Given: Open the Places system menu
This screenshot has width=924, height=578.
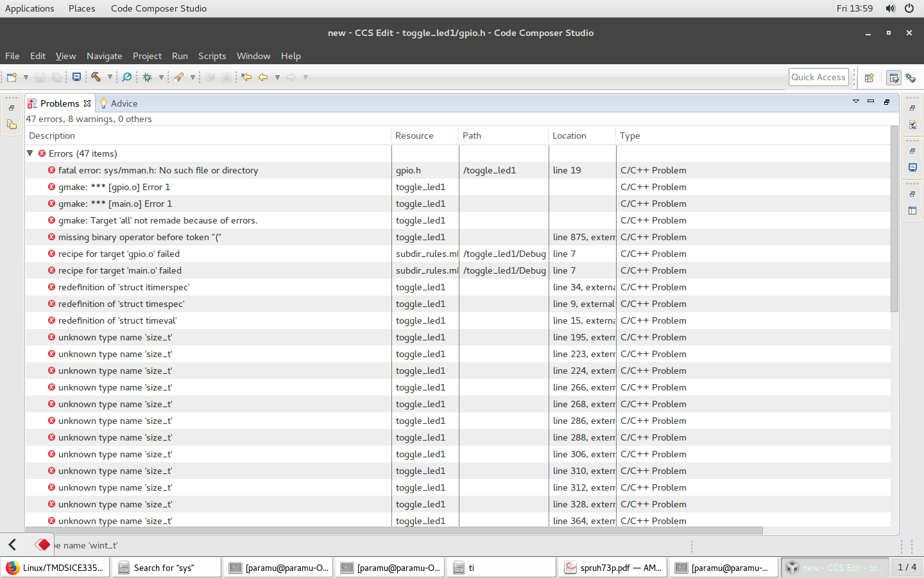Looking at the screenshot, I should tap(81, 8).
